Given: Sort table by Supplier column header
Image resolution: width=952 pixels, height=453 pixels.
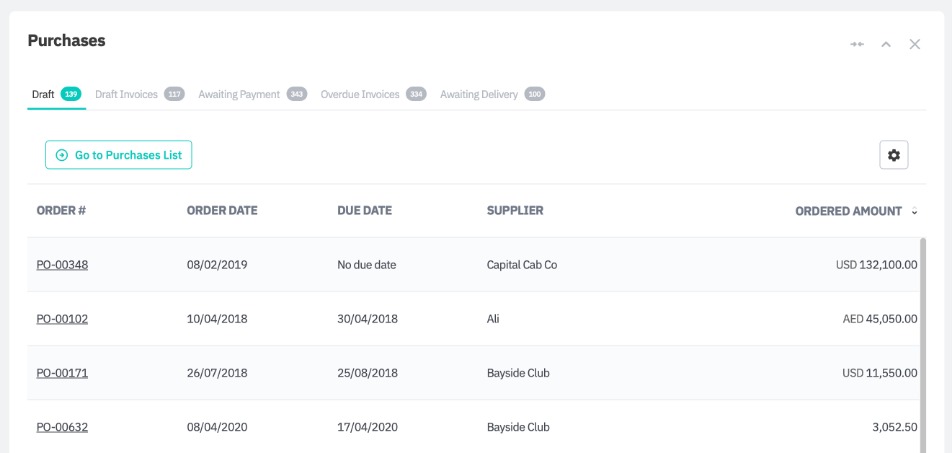Looking at the screenshot, I should click(515, 211).
